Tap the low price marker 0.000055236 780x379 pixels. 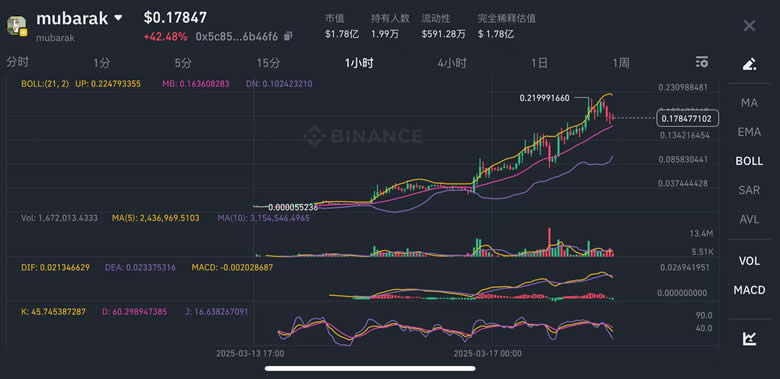pyautogui.click(x=292, y=207)
